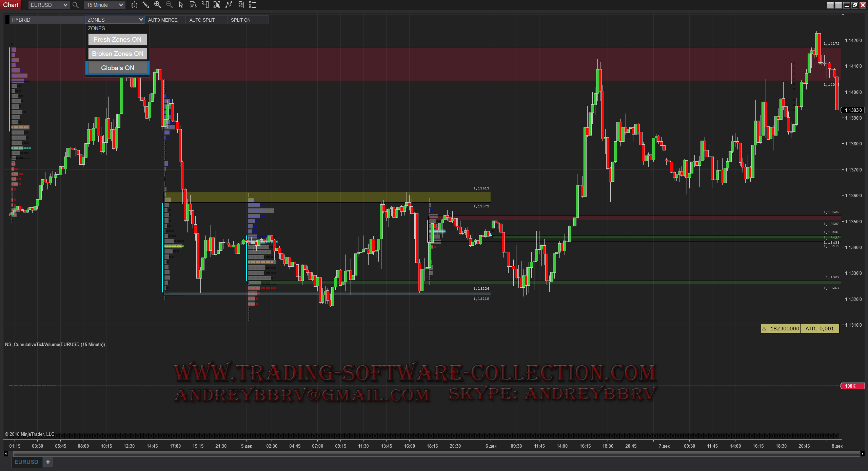Select the drawing tools pencil icon
The width and height of the screenshot is (868, 471).
(x=146, y=5)
